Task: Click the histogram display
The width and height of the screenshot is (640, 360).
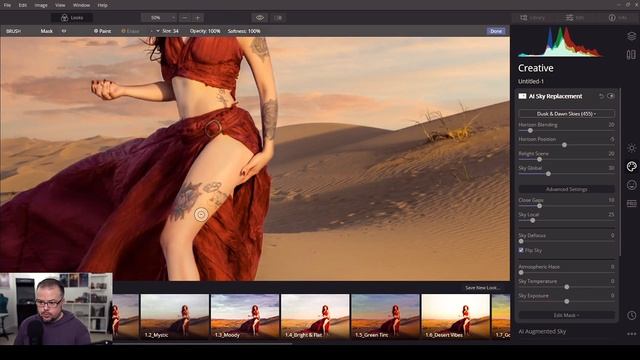Action: [x=559, y=42]
